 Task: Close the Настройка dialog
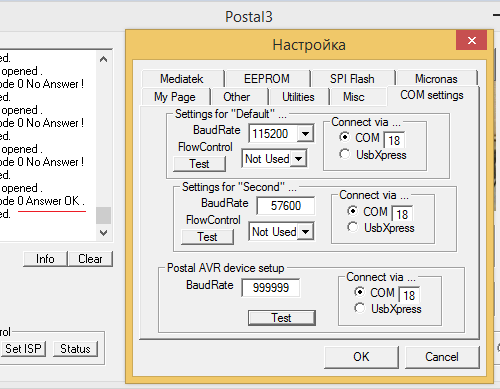point(472,40)
